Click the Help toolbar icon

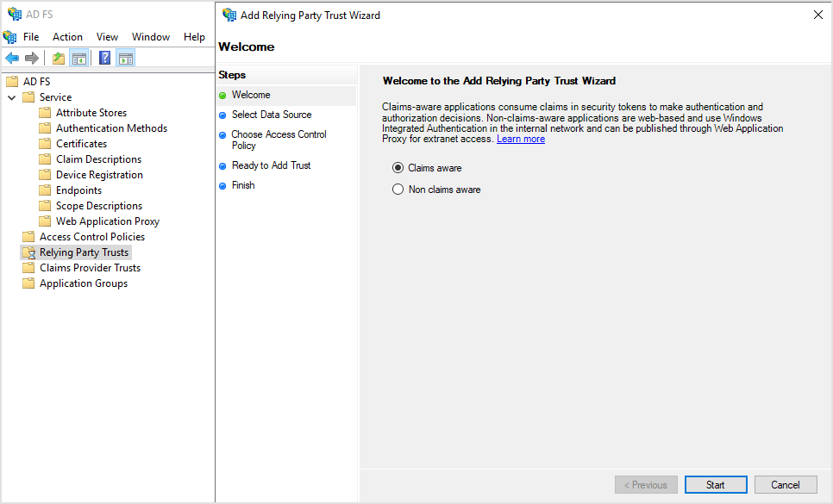click(103, 58)
